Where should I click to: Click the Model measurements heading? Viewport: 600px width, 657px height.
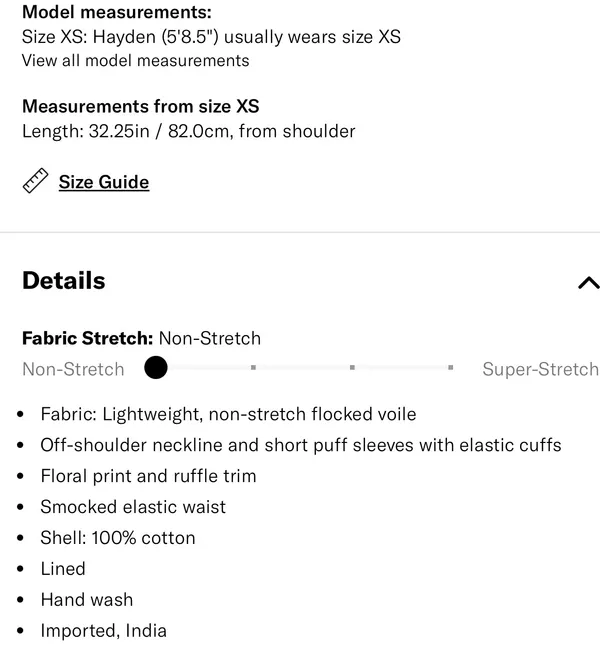pyautogui.click(x=117, y=12)
